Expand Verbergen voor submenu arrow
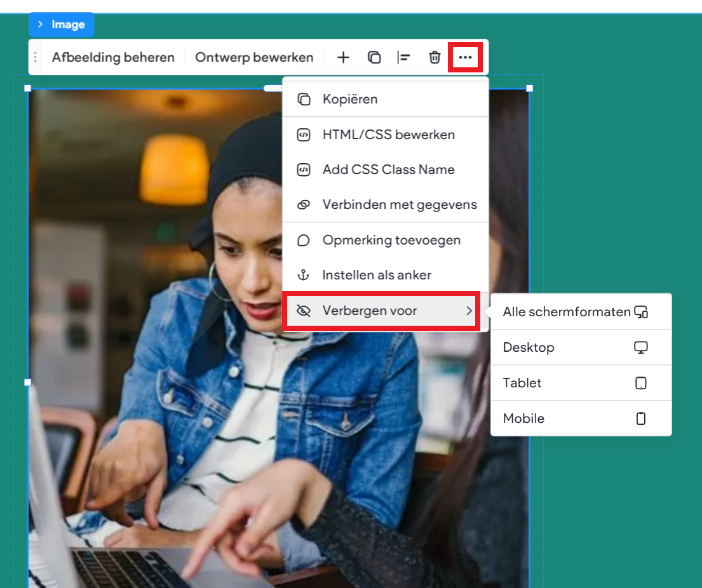Image resolution: width=702 pixels, height=588 pixels. tap(469, 311)
